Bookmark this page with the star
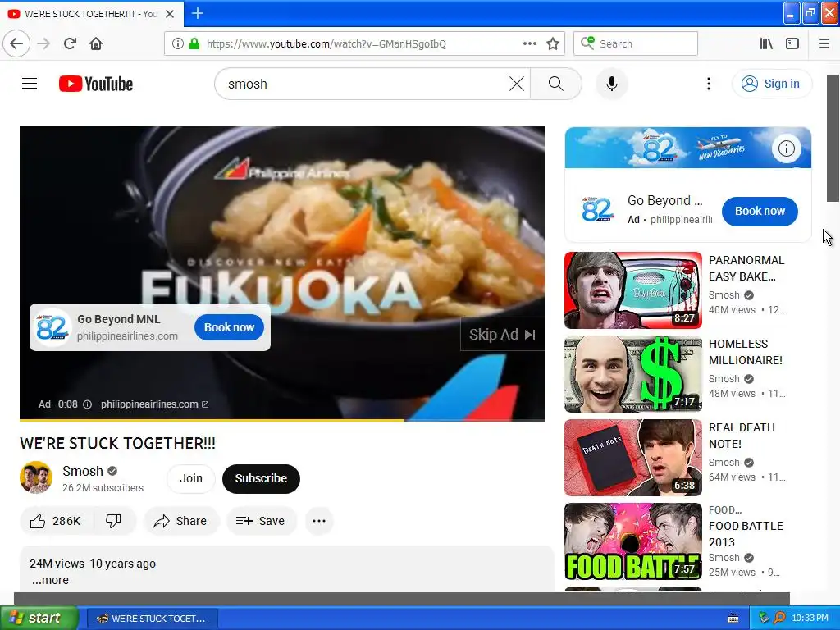This screenshot has height=630, width=840. 553,43
